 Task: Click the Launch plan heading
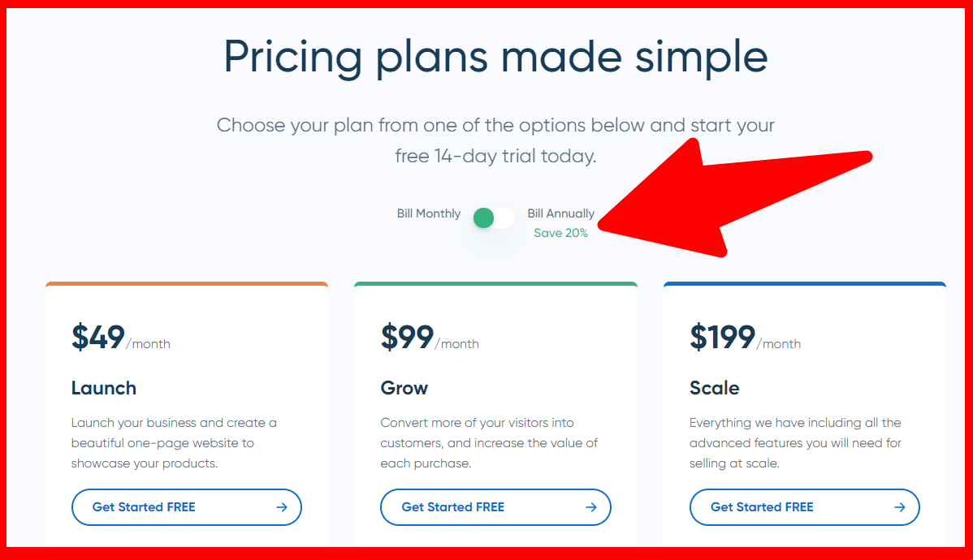104,388
